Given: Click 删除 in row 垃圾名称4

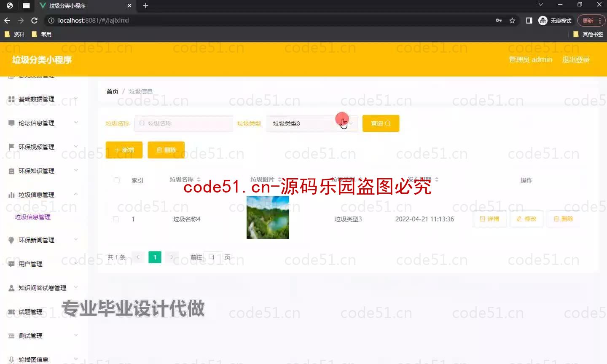Looking at the screenshot, I should [x=563, y=219].
